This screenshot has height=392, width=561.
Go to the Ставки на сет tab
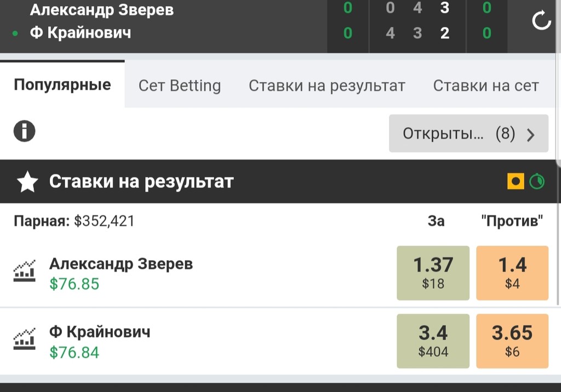pos(486,85)
